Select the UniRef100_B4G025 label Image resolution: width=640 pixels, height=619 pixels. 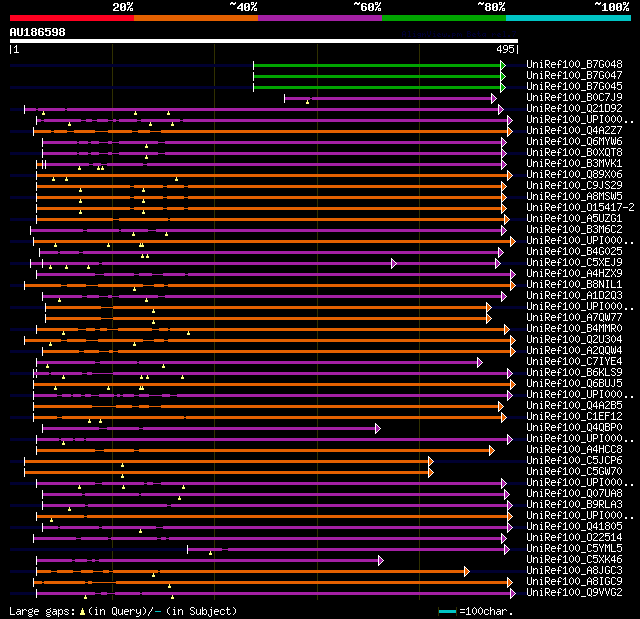click(574, 252)
